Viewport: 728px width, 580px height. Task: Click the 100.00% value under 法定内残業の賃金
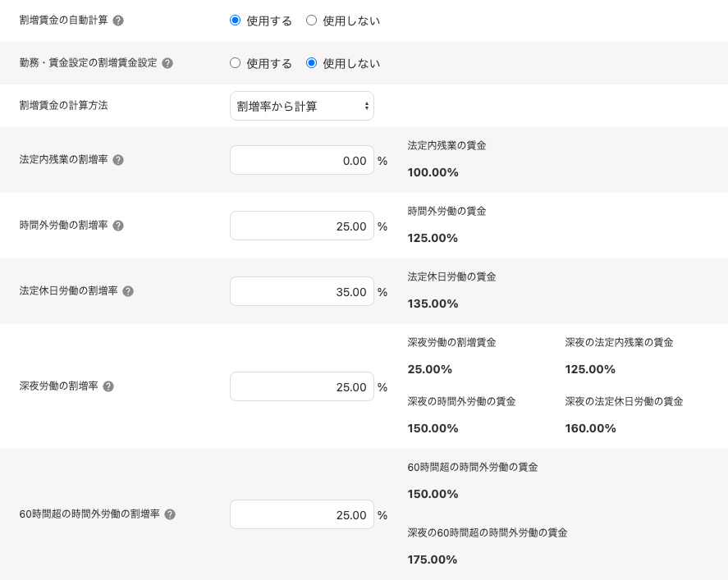[x=433, y=172]
